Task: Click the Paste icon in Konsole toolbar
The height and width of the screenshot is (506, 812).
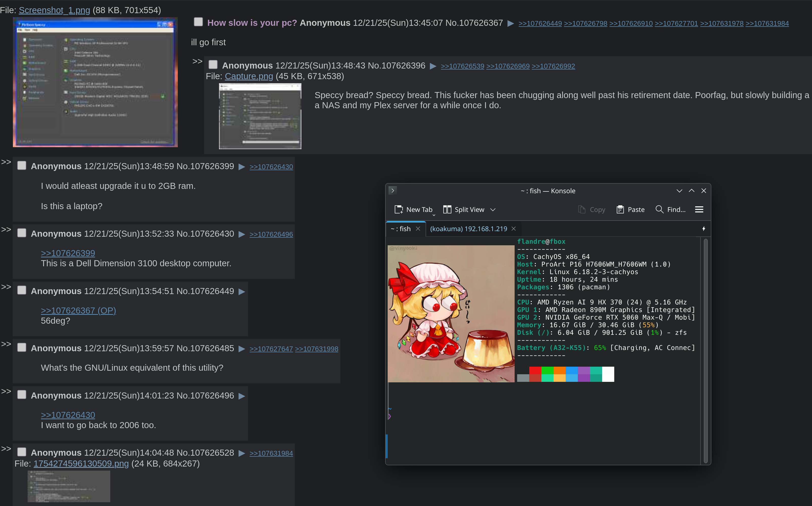Action: point(620,209)
